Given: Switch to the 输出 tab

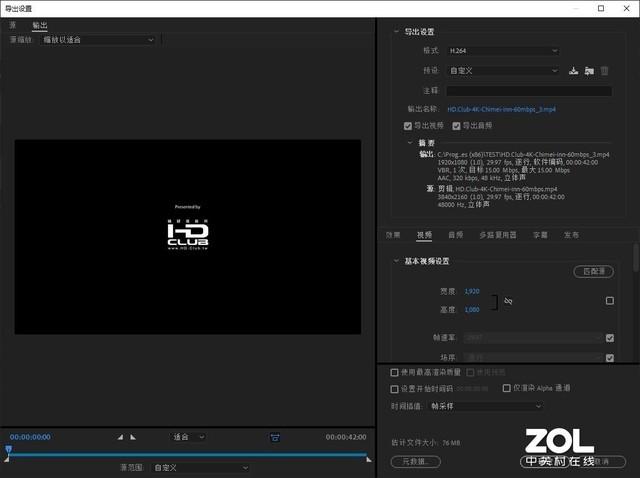Looking at the screenshot, I should pos(40,25).
